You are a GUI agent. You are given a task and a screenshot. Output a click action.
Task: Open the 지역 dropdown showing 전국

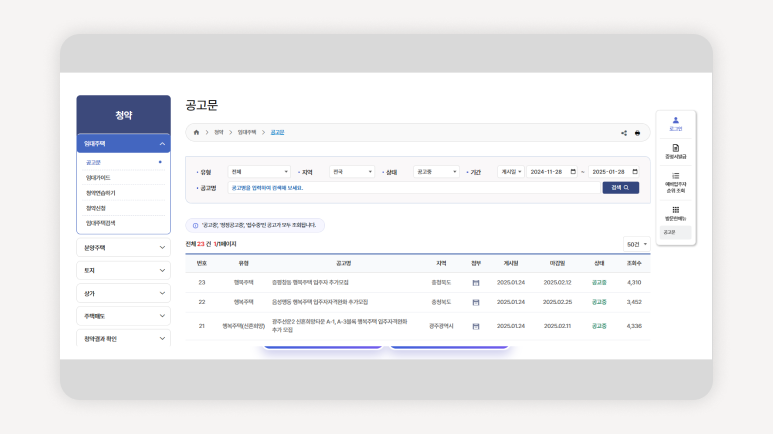[x=352, y=172]
